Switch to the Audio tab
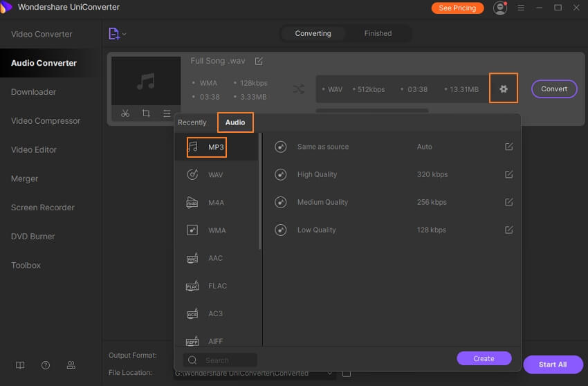Screen dimensions: 588x386 click(235, 122)
